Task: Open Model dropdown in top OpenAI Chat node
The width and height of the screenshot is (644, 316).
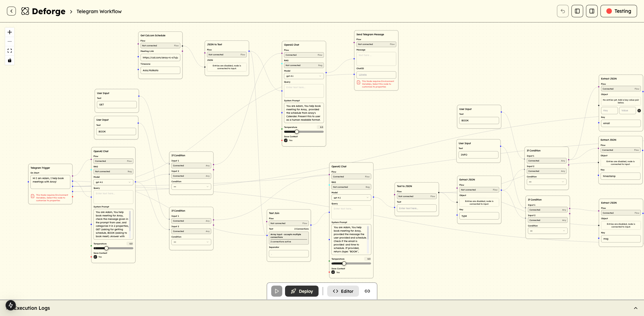Action: point(304,76)
